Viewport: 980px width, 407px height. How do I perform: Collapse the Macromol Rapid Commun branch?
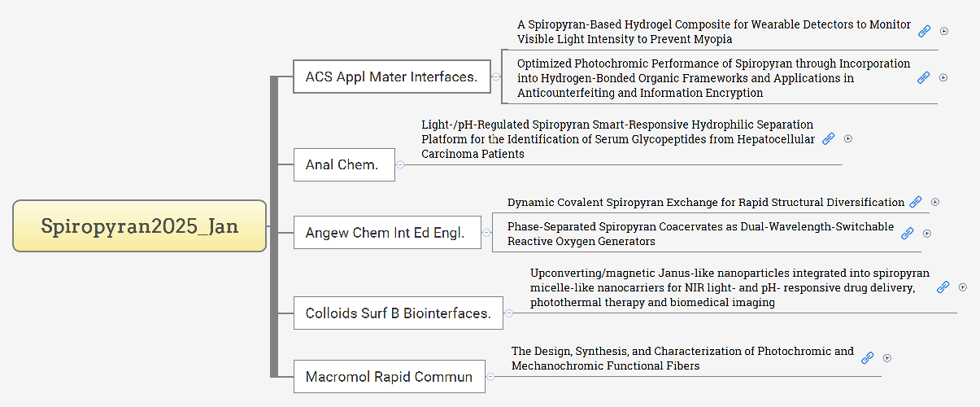pos(490,376)
